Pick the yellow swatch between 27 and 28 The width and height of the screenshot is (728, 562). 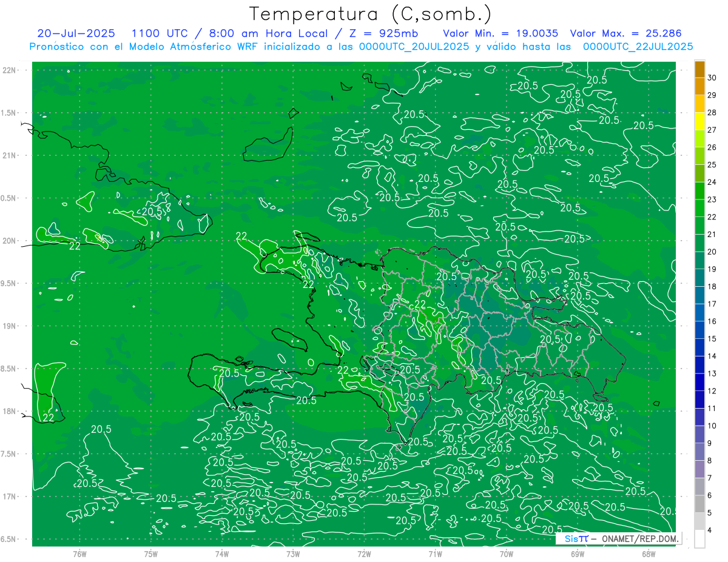699,121
